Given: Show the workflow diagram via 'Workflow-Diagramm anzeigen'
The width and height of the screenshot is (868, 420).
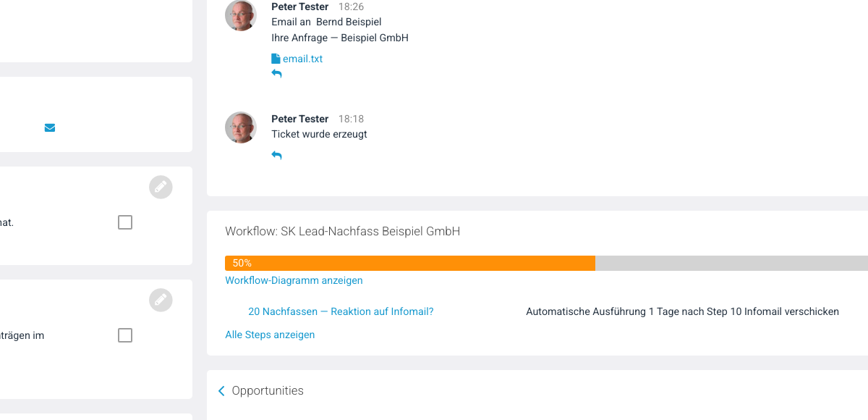Looking at the screenshot, I should [294, 280].
